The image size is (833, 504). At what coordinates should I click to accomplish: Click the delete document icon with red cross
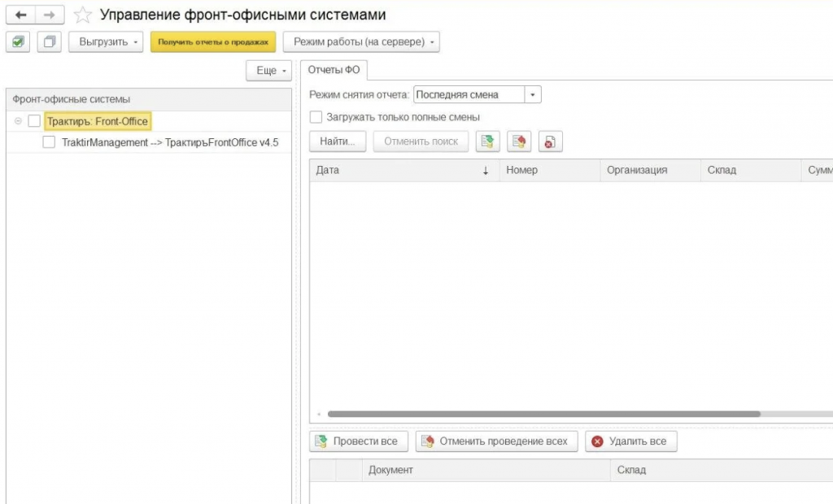click(551, 141)
